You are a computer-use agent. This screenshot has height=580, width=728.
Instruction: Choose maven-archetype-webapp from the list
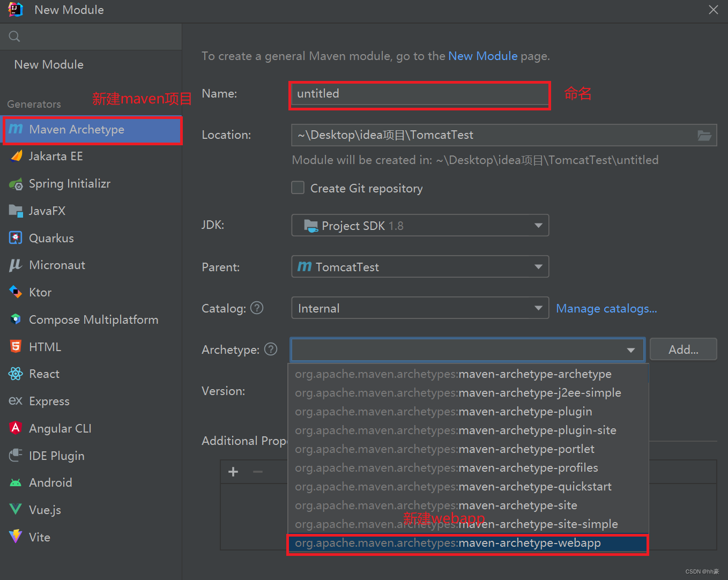point(467,543)
